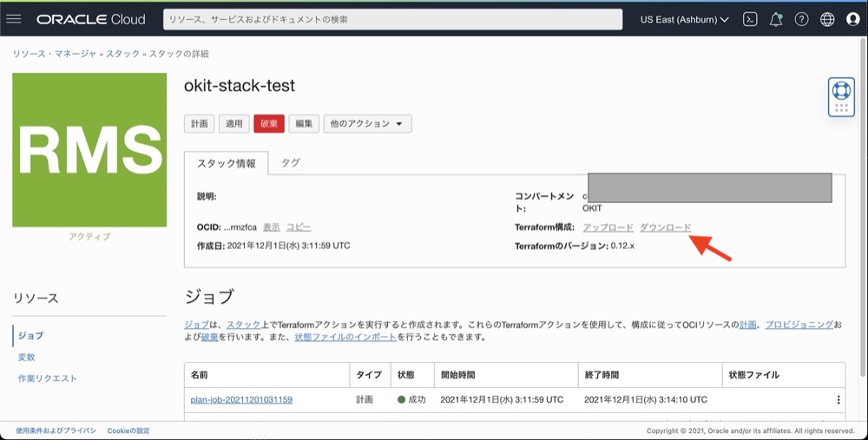
Task: Open the plan-job-20211201031159 job link
Action: coord(241,399)
